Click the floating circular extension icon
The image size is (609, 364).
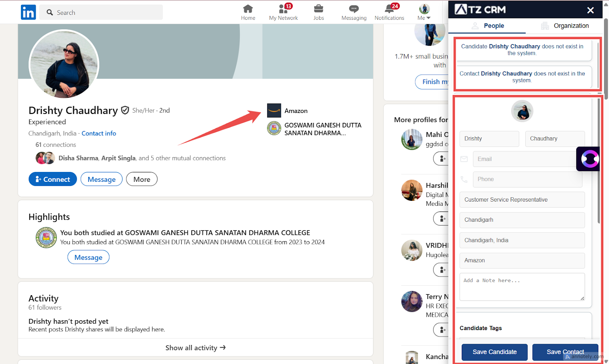coord(589,159)
